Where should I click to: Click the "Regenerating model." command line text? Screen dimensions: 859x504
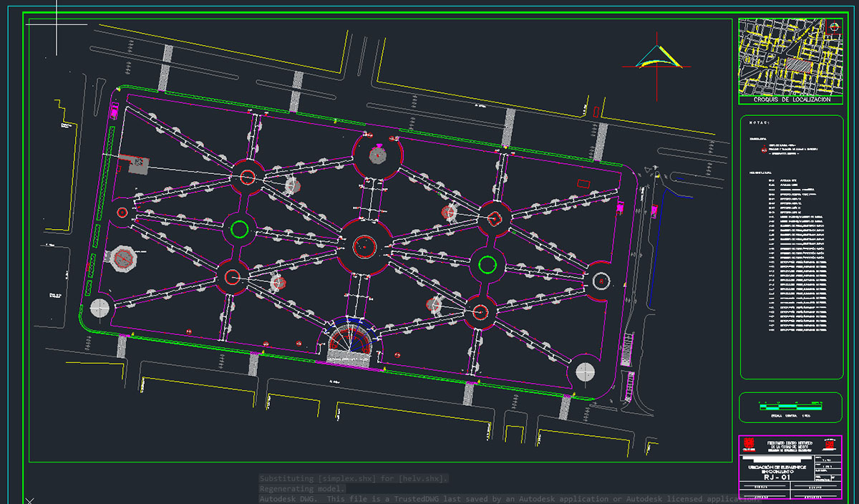click(301, 488)
